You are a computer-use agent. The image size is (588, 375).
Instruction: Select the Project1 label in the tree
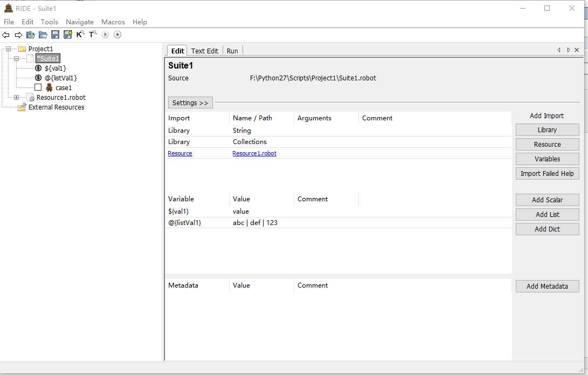[40, 49]
